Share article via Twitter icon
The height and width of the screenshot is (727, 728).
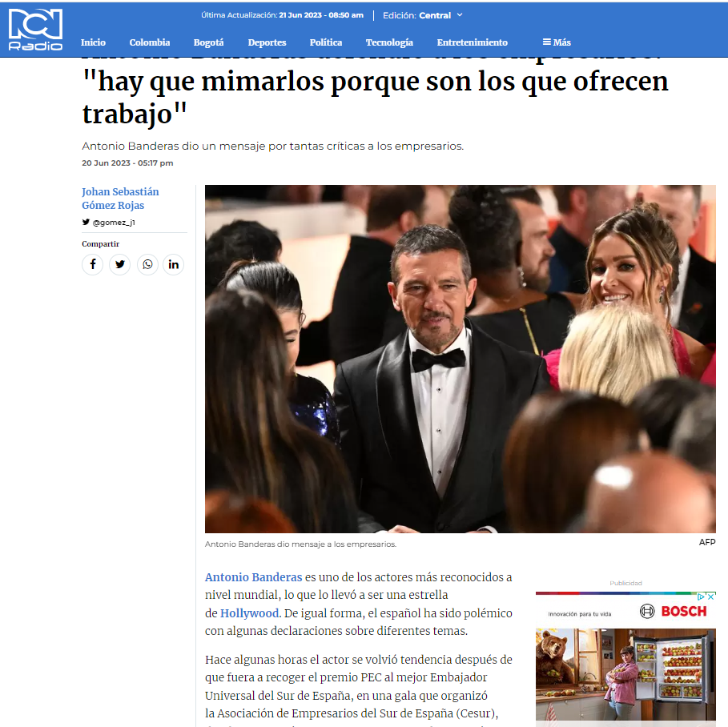coord(120,264)
